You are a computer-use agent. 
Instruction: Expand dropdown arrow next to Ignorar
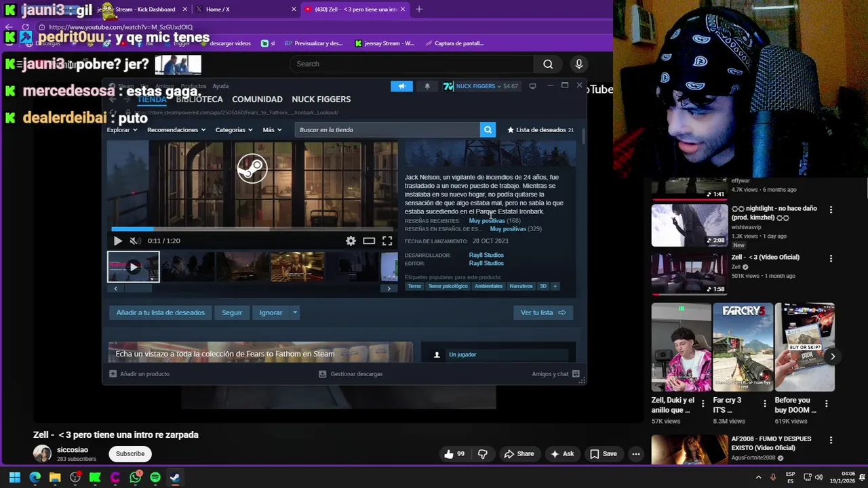(x=295, y=312)
